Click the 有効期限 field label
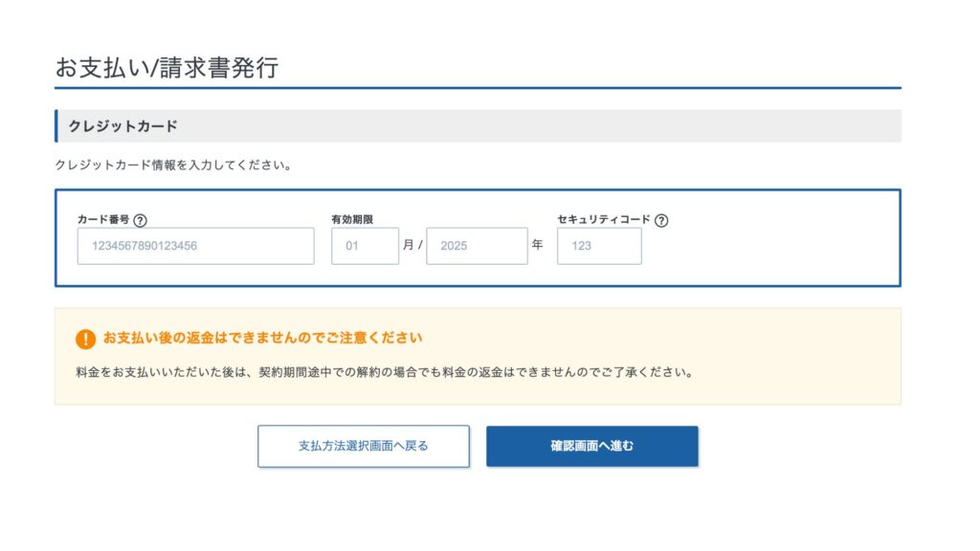 (x=352, y=220)
